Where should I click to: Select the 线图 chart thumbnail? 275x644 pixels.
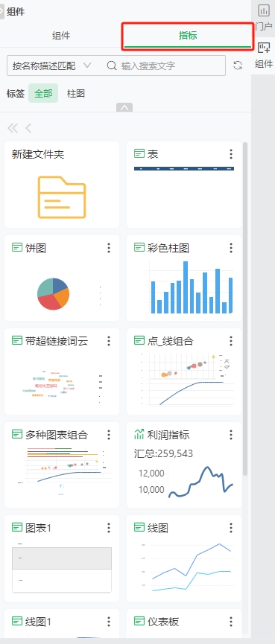[x=184, y=567]
